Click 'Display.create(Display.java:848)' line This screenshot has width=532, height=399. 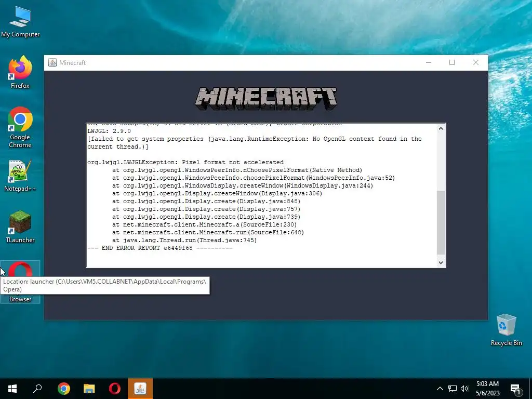pos(206,201)
